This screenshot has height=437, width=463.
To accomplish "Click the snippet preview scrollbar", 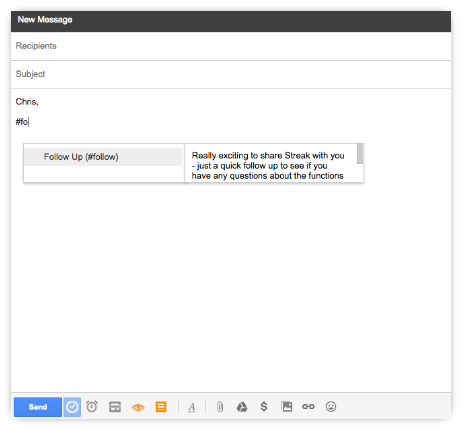I will 360,154.
